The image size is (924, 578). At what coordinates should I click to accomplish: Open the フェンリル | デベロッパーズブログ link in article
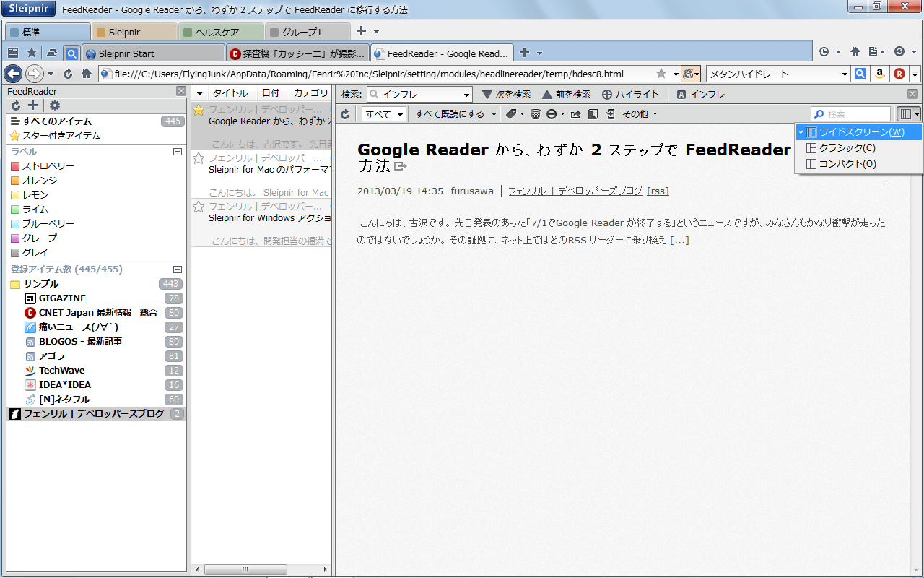[575, 191]
